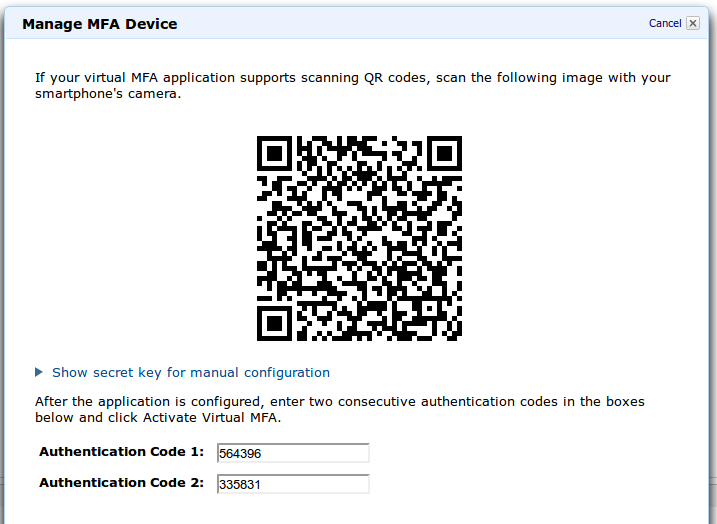Expand the secret key disclosure triangle

[x=39, y=372]
